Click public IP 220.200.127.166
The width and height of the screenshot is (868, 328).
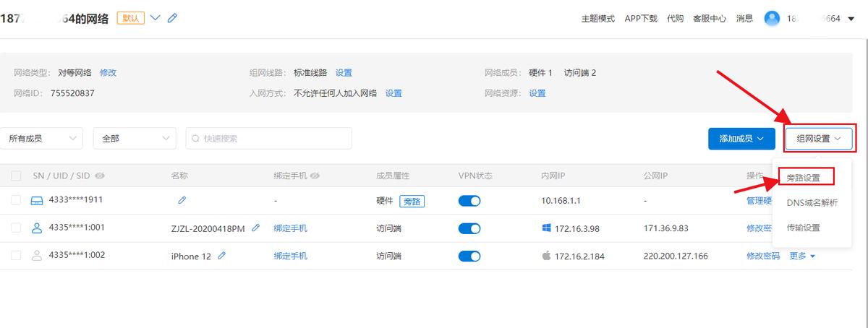[x=676, y=256]
